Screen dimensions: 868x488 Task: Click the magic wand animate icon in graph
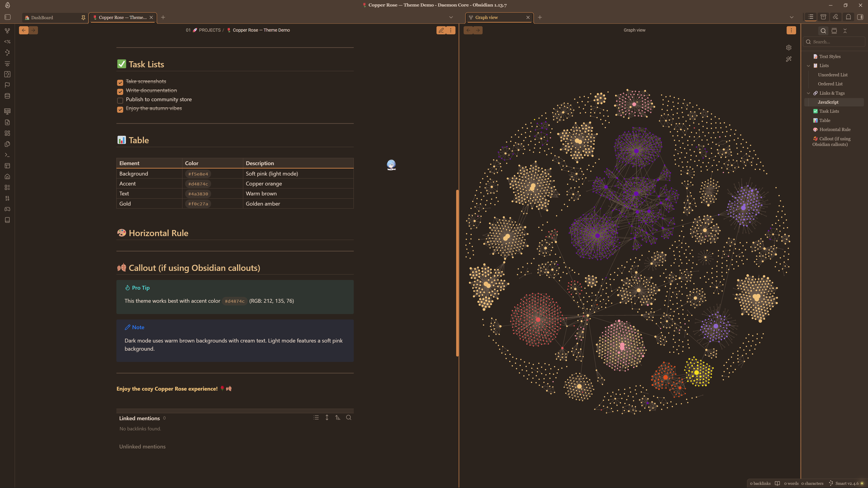tap(789, 59)
